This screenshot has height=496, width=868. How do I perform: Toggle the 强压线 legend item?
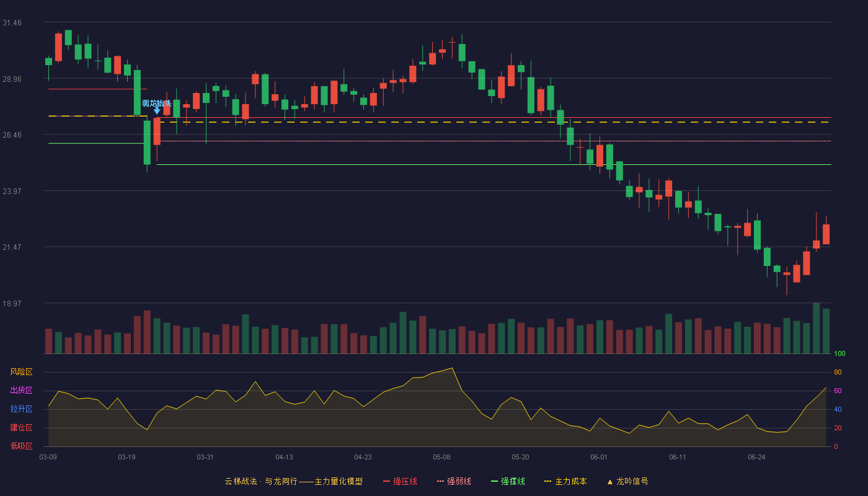[400, 481]
